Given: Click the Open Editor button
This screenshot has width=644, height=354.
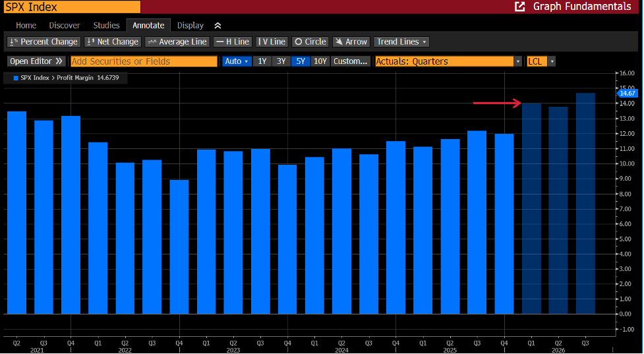Looking at the screenshot, I should pos(36,61).
